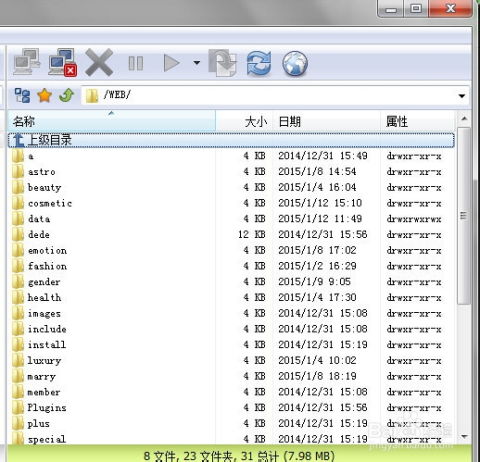Sort by the 日期 column header
Screen dimensions: 480x462
point(327,121)
